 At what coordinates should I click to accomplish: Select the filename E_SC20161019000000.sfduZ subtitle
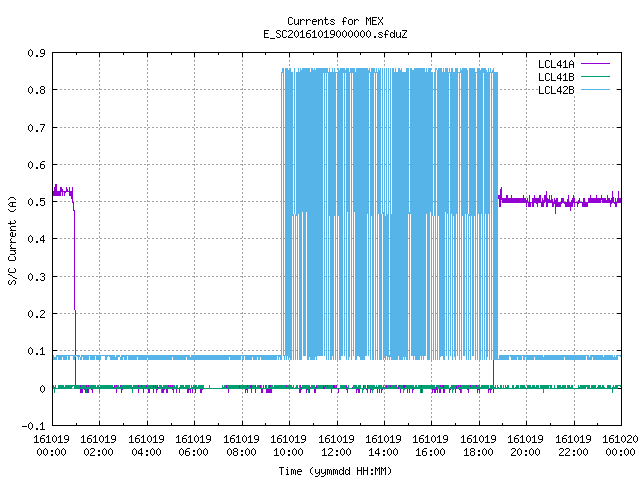[335, 34]
